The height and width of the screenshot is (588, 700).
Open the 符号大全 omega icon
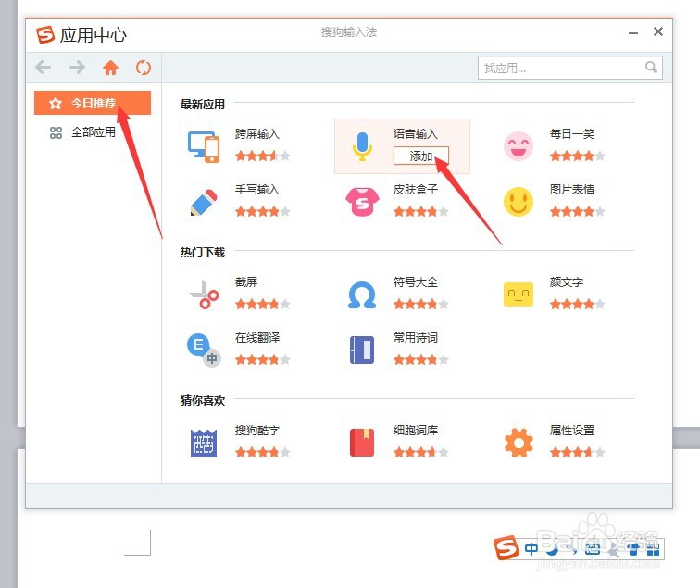(x=362, y=294)
